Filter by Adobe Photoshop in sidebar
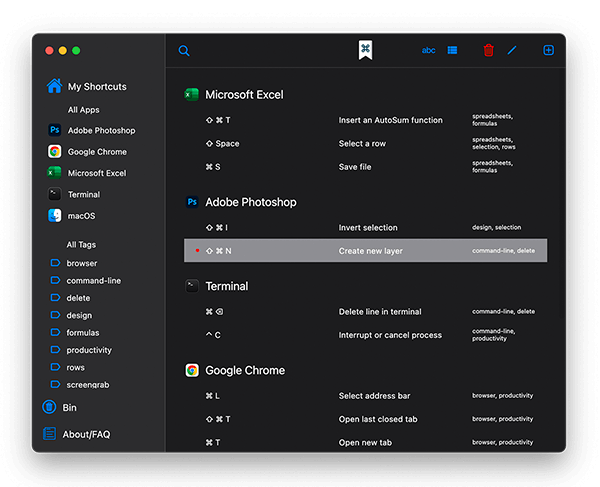The width and height of the screenshot is (600, 487). [100, 130]
